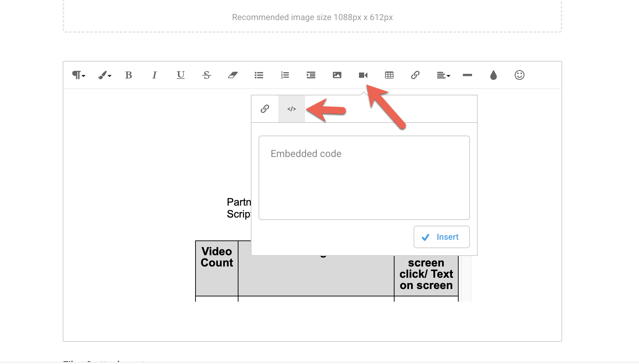This screenshot has height=364, width=639.
Task: Open the emoticons picker
Action: click(x=520, y=75)
